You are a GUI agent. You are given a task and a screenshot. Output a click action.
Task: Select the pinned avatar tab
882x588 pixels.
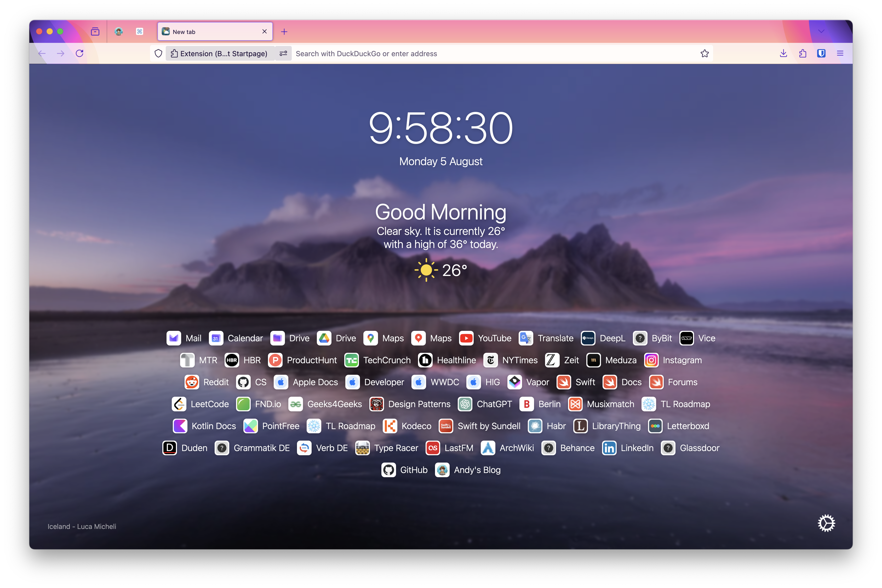118,32
